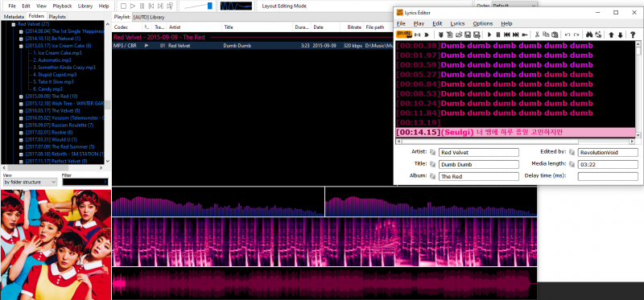This screenshot has width=644, height=300.
Task: Click the find and replace icon beside binoculars
Action: 598,35
